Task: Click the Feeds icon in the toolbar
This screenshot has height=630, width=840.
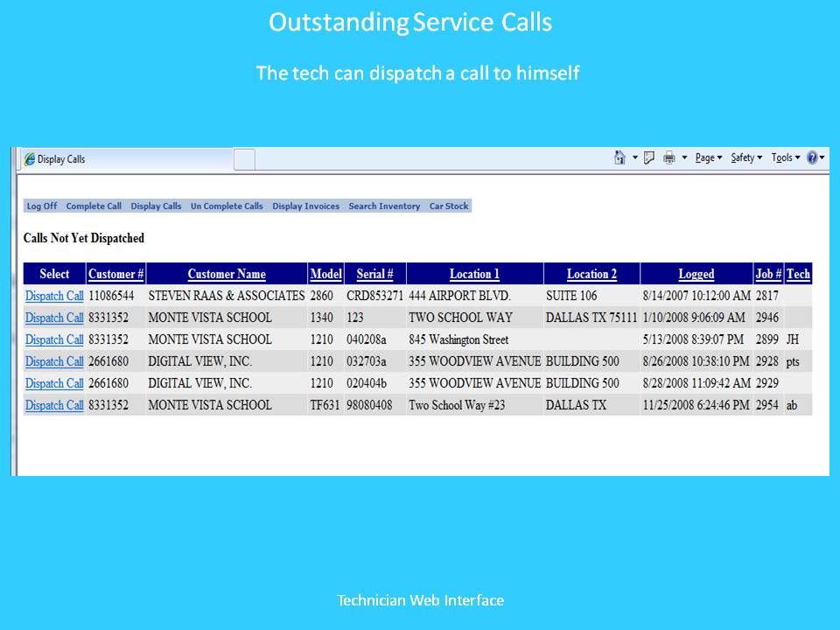Action: click(x=648, y=157)
